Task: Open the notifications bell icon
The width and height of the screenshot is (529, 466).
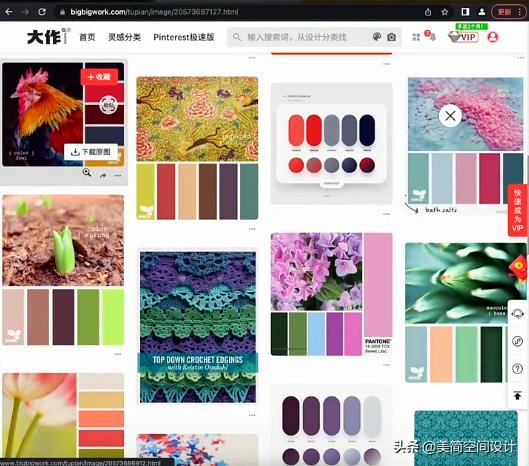Action: click(x=432, y=36)
